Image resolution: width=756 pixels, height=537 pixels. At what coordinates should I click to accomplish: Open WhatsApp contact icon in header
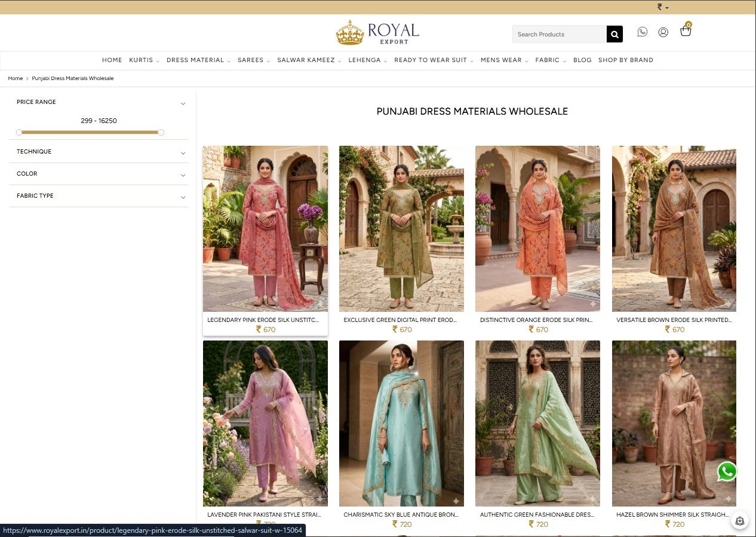[642, 32]
